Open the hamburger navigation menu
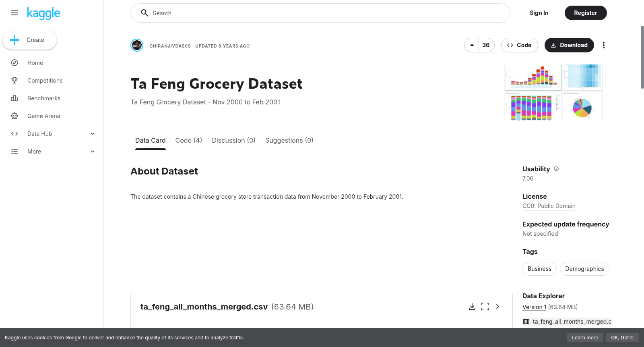This screenshot has height=347, width=644. pos(14,13)
